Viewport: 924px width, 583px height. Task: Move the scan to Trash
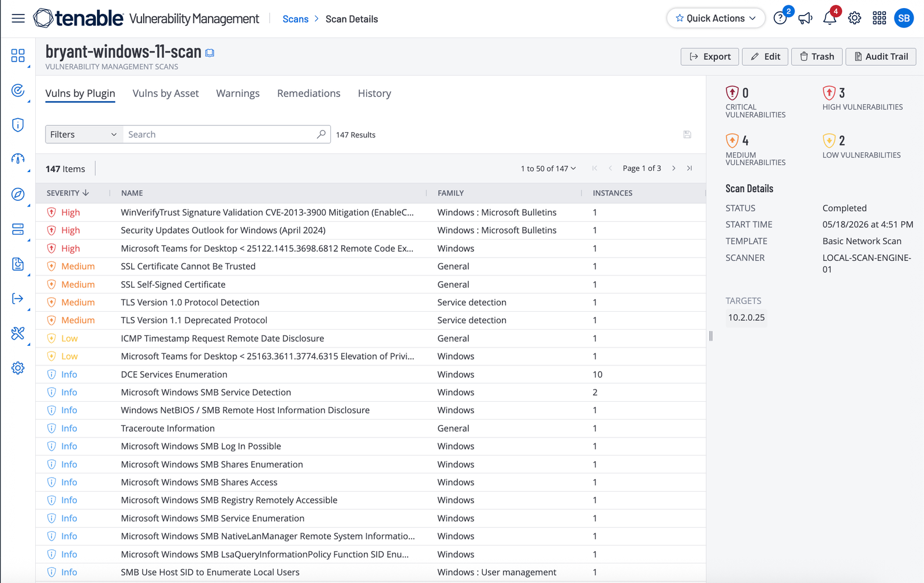[817, 57]
